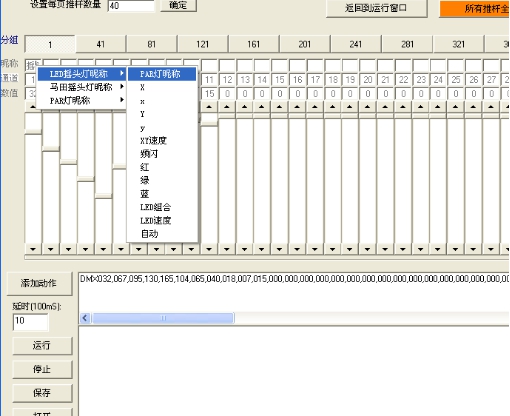Click the orange 所有推杆 button
510x416 pixels.
click(475, 9)
